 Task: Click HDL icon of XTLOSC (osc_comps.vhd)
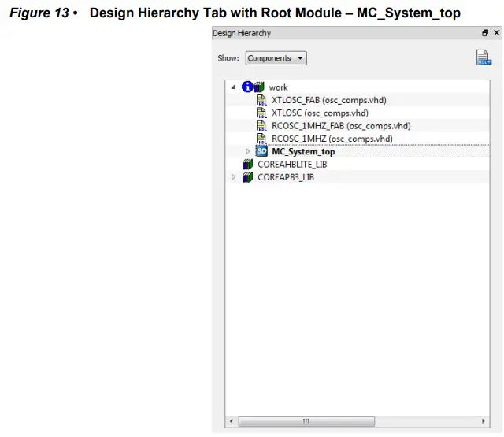point(261,113)
